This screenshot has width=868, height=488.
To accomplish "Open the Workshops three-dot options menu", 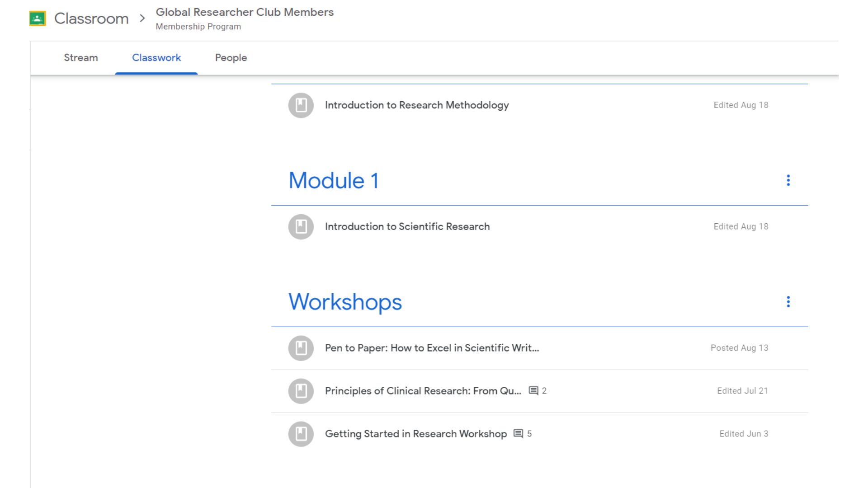I will pyautogui.click(x=788, y=302).
